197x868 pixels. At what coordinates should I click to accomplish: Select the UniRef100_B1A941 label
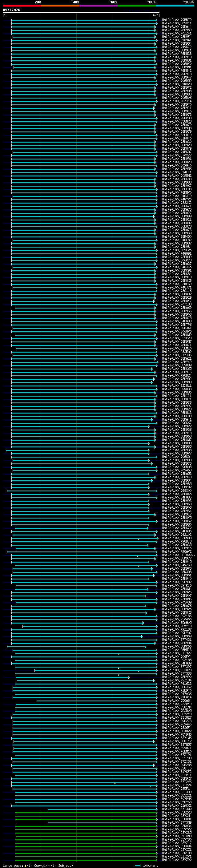[177, 40]
